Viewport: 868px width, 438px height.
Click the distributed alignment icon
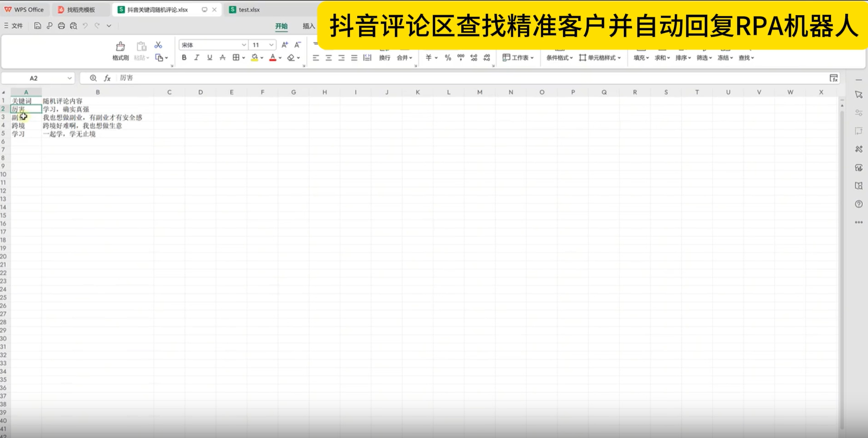click(367, 58)
